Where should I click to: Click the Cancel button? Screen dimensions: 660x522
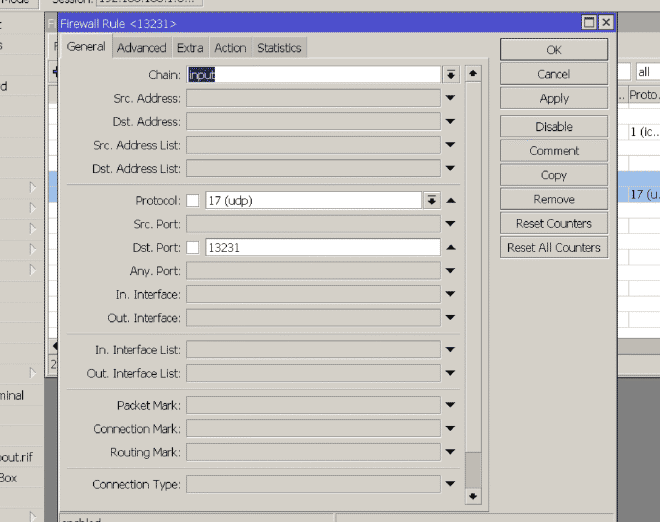pyautogui.click(x=554, y=74)
